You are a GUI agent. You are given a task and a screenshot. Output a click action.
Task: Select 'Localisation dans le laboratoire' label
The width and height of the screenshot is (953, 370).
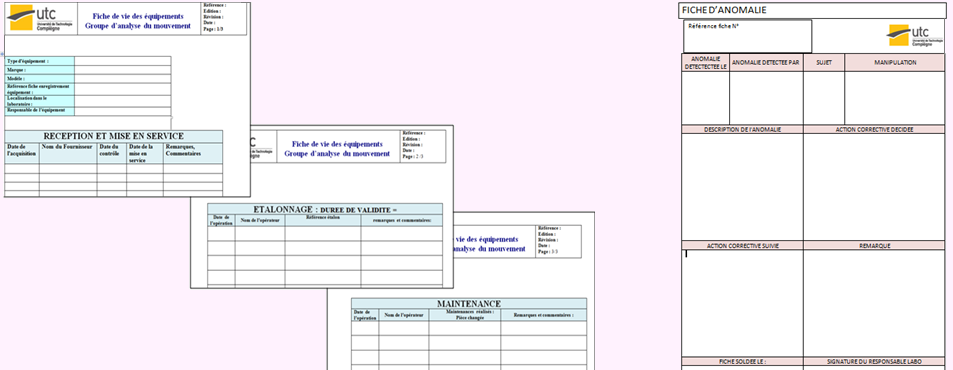pyautogui.click(x=40, y=101)
